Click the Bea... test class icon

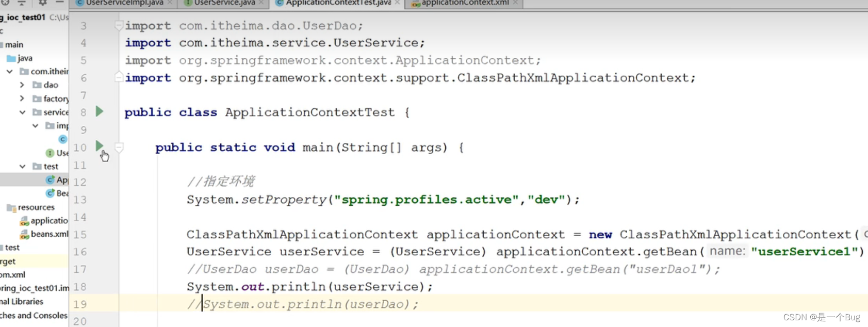pos(50,193)
